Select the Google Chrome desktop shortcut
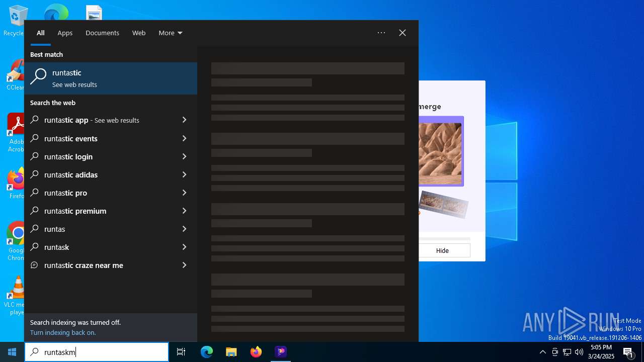Viewport: 644px width, 362px height. 16,241
